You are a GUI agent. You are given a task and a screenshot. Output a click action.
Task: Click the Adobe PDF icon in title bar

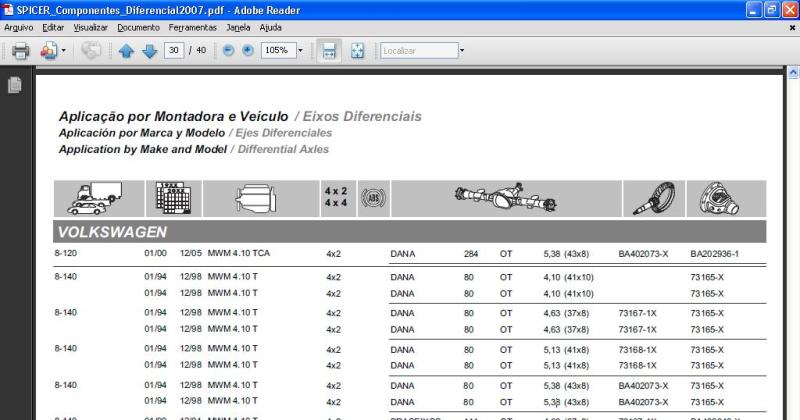point(8,10)
